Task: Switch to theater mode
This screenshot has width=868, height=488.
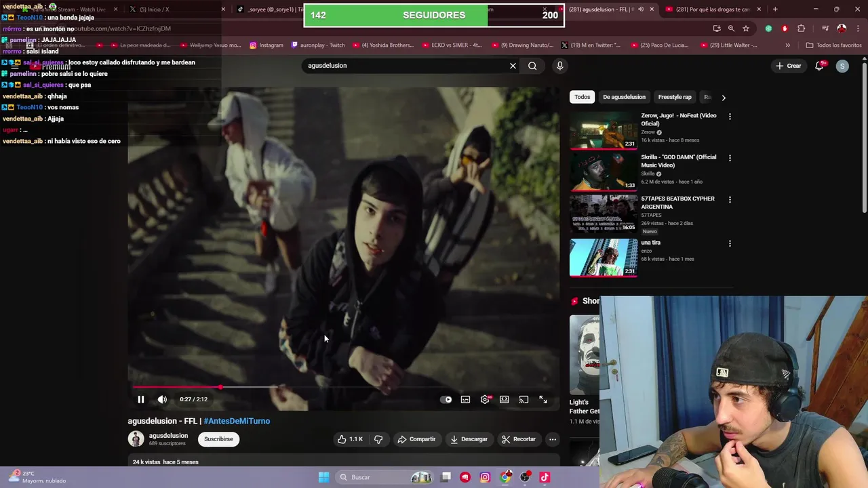Action: (x=505, y=400)
